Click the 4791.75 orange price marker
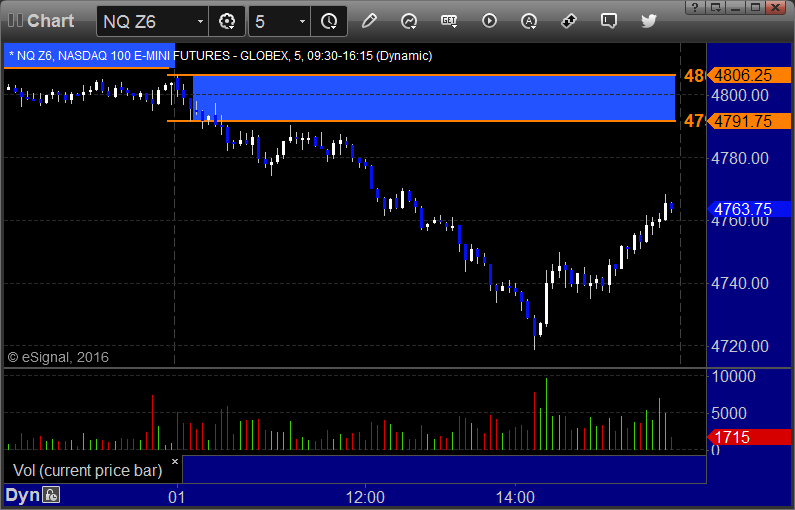Image resolution: width=795 pixels, height=510 pixels. click(749, 121)
